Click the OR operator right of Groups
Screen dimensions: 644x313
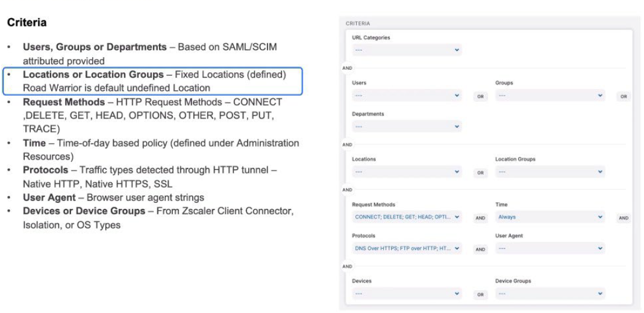pyautogui.click(x=624, y=96)
